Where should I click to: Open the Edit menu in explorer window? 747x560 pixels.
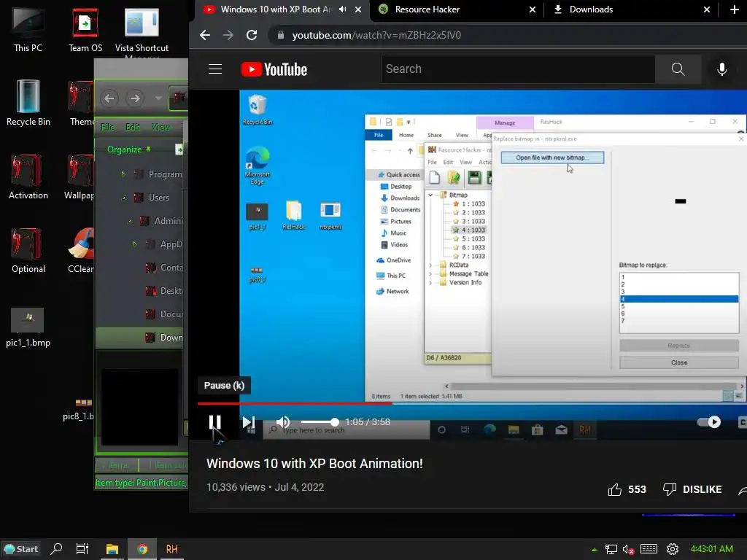pyautogui.click(x=133, y=127)
